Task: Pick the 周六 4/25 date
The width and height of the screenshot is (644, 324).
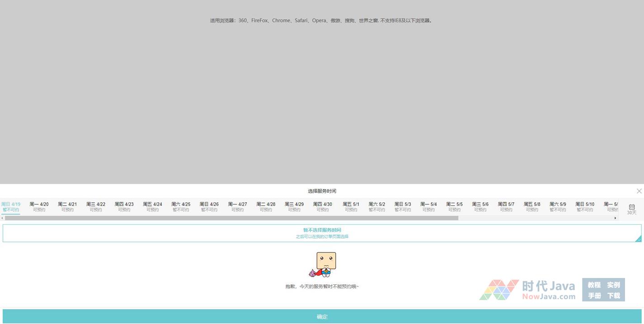Action: coord(181,207)
